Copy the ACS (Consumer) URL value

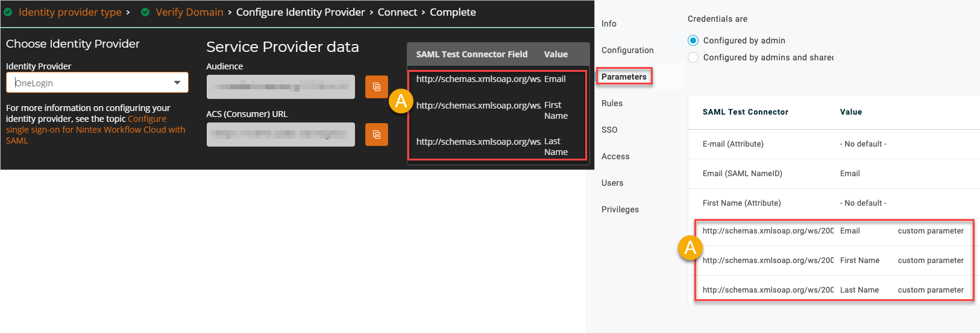pyautogui.click(x=377, y=135)
